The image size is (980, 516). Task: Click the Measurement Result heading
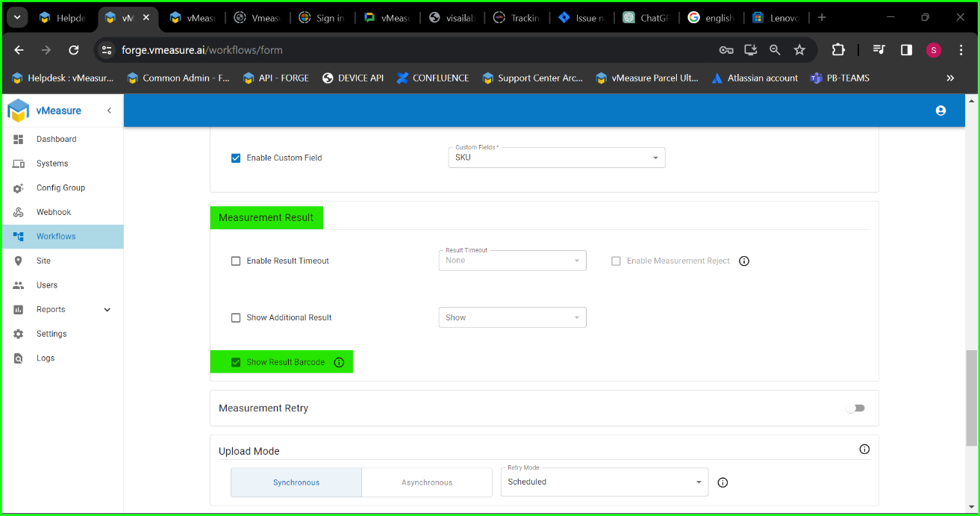pyautogui.click(x=266, y=218)
